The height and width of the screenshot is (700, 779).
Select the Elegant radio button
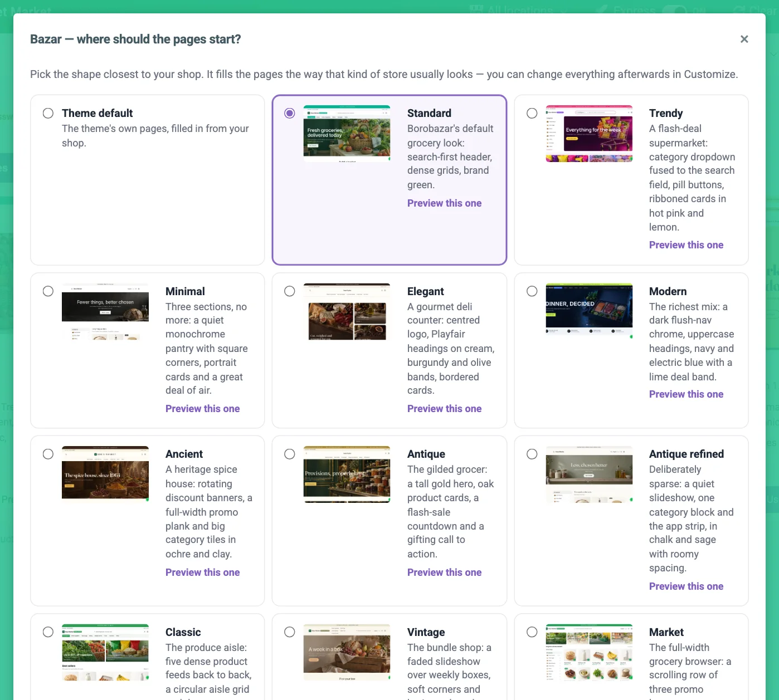point(290,291)
